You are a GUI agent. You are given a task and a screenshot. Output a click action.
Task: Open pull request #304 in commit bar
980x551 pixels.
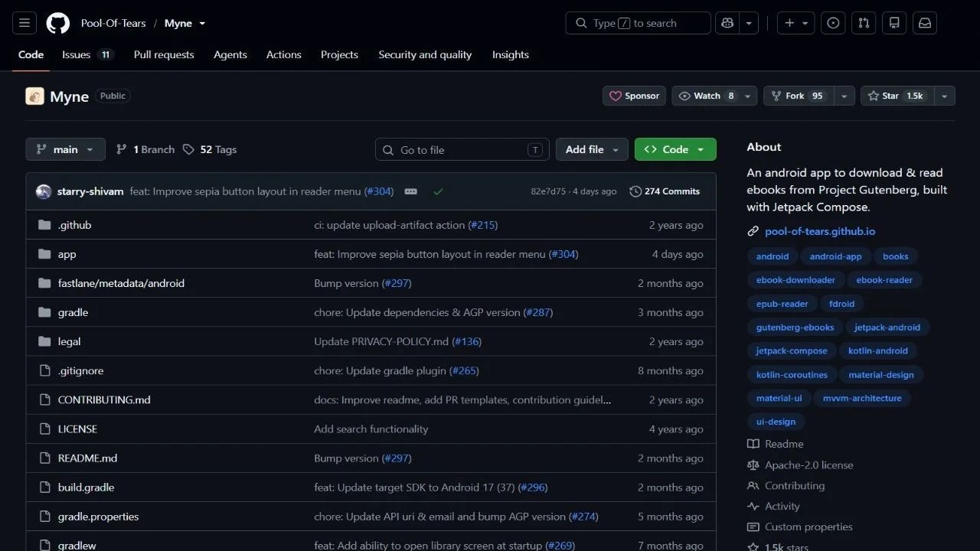coord(379,191)
